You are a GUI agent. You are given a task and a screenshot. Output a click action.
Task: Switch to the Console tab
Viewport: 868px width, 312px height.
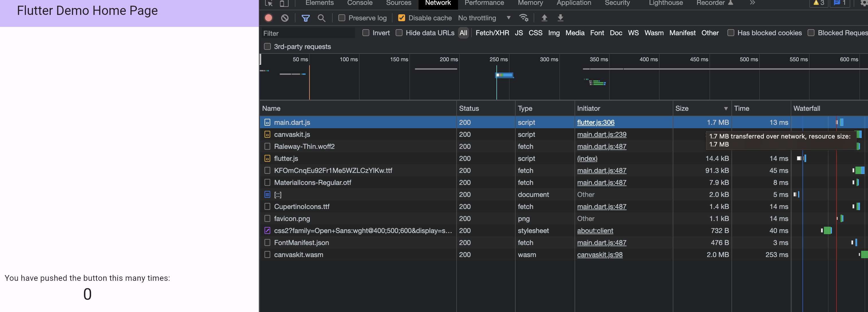[360, 3]
